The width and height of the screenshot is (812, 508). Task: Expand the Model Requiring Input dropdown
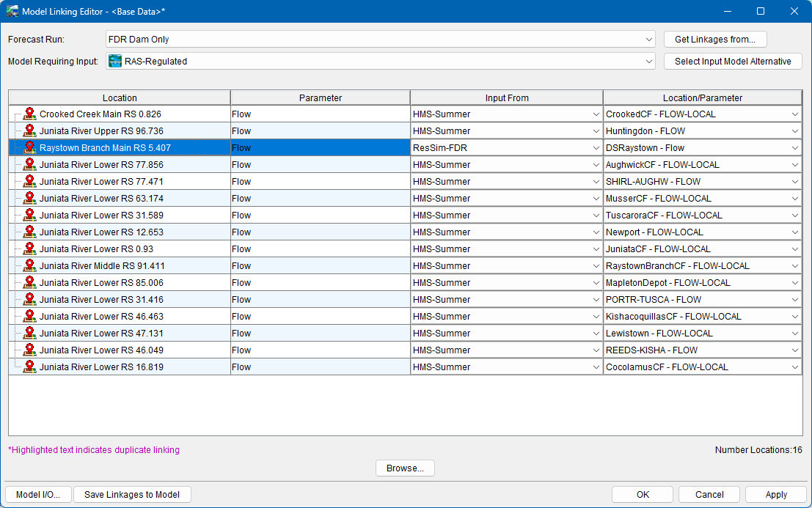[x=649, y=62]
